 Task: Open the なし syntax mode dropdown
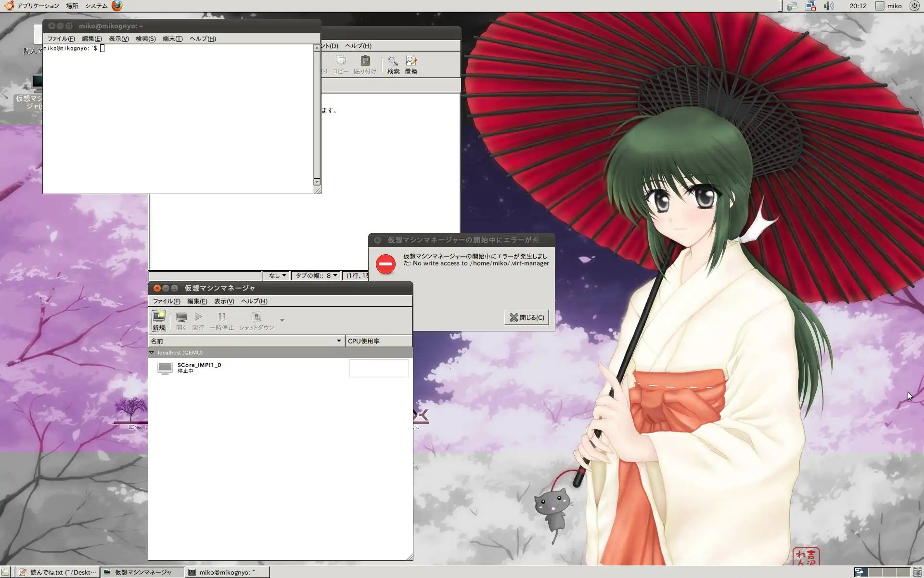click(x=277, y=276)
